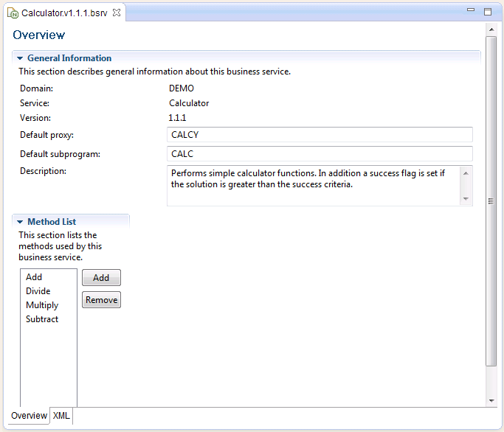Select Divide method in the list
The width and height of the screenshot is (504, 432).
click(x=38, y=291)
